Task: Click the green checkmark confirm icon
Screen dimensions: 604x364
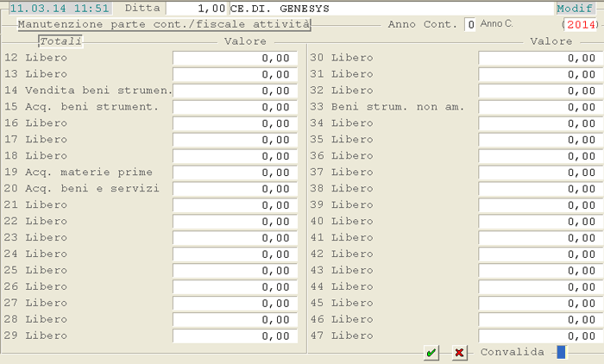Action: pyautogui.click(x=431, y=353)
